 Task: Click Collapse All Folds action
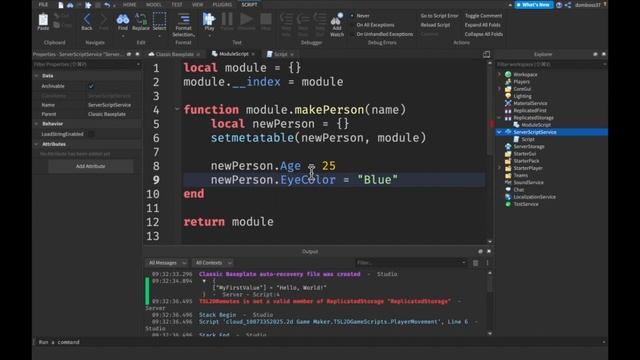pos(484,34)
